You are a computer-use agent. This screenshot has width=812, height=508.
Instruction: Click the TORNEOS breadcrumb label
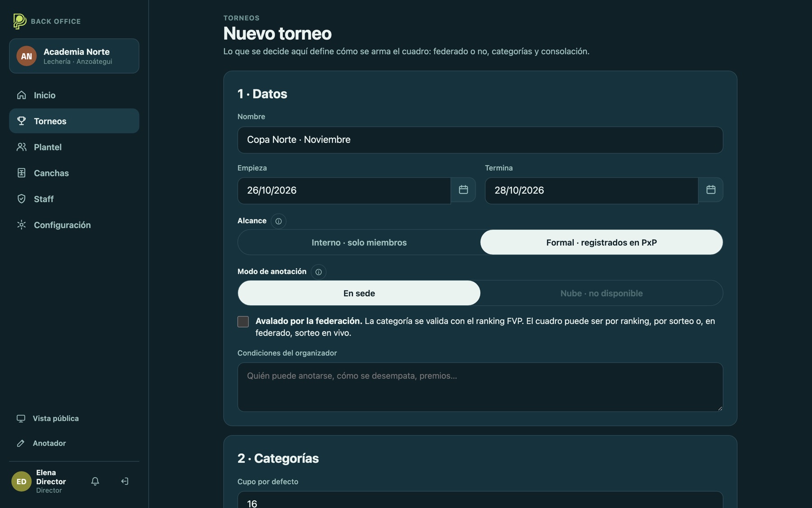[x=241, y=18]
